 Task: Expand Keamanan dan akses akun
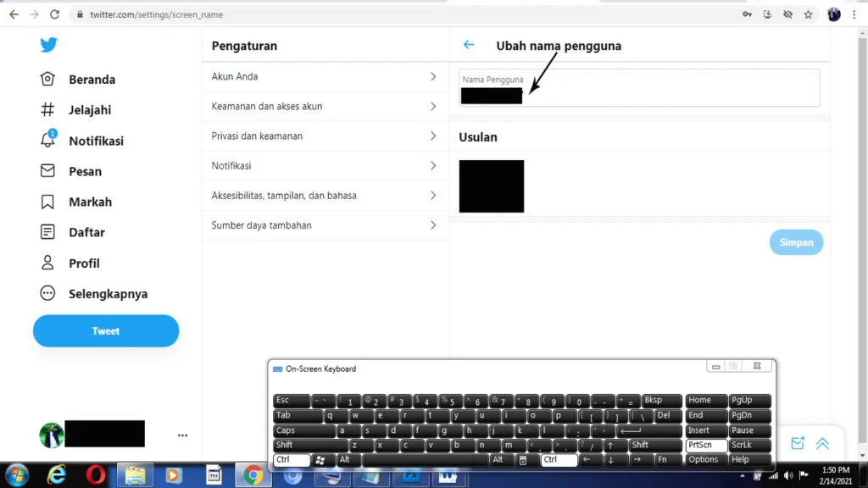(x=325, y=106)
